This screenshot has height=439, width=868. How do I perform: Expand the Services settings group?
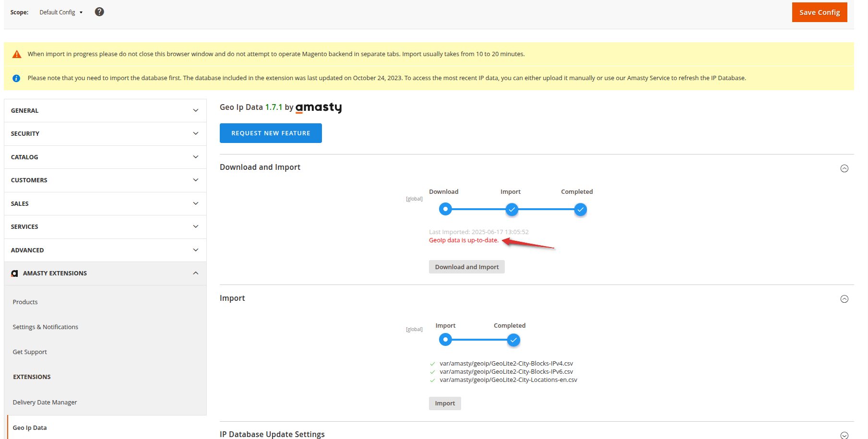pos(105,227)
